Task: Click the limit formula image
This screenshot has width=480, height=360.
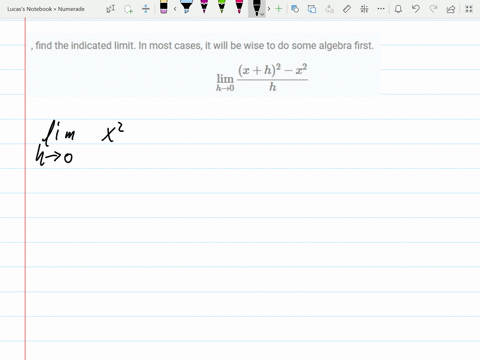Action: pyautogui.click(x=262, y=78)
